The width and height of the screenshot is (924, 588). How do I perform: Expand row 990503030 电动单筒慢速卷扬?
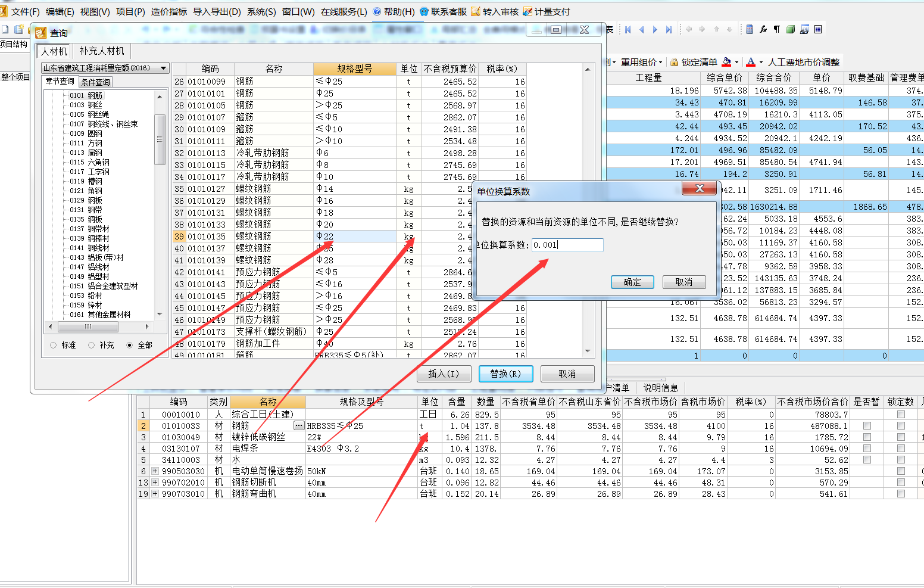(155, 471)
